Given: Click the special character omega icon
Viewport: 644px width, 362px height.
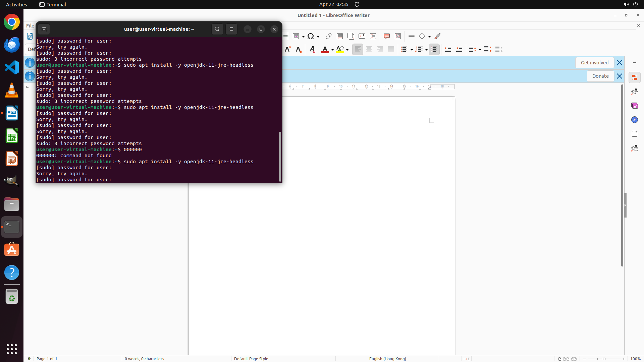Looking at the screenshot, I should point(311,36).
